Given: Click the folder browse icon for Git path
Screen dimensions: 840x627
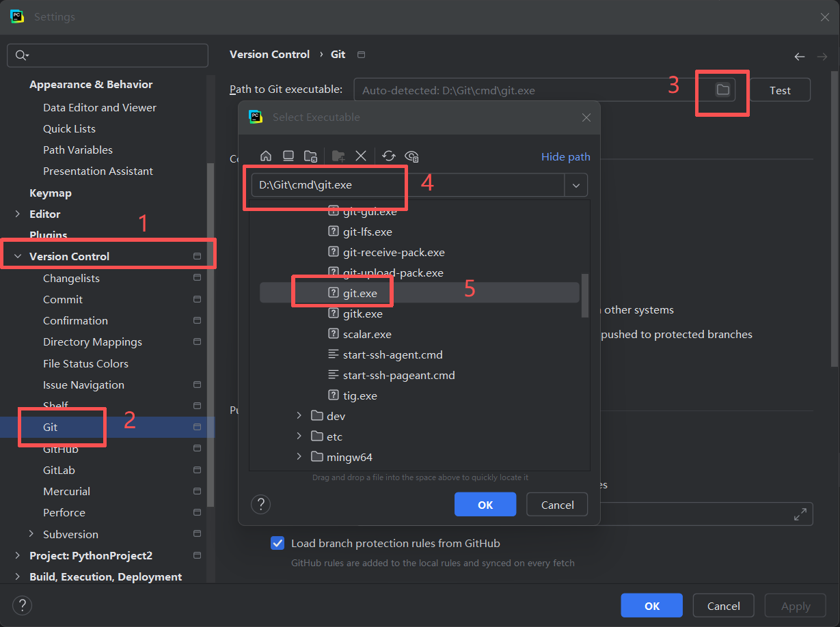Looking at the screenshot, I should [x=722, y=89].
